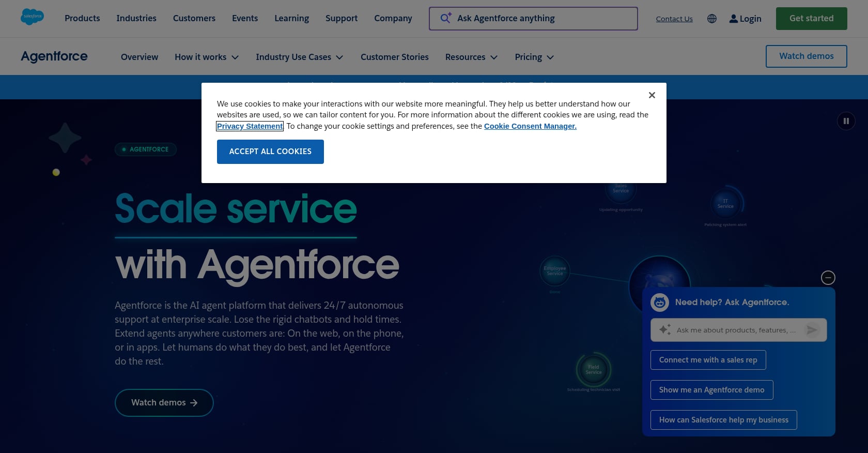
Task: Click the green Get started button
Action: (x=811, y=19)
